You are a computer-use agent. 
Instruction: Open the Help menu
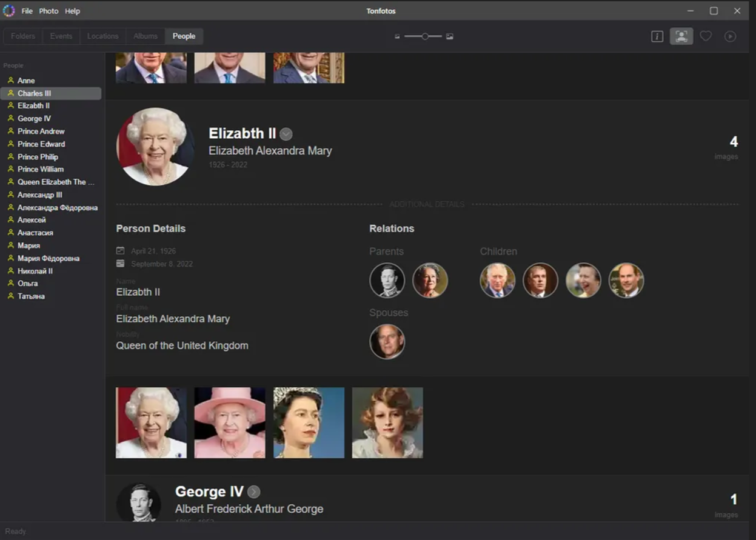pyautogui.click(x=72, y=11)
